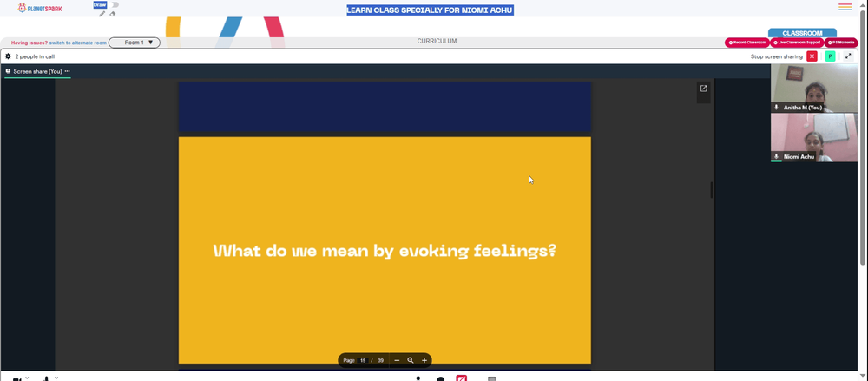Screen dimensions: 868x381
Task: Select Niomi Achu video tile
Action: click(814, 138)
